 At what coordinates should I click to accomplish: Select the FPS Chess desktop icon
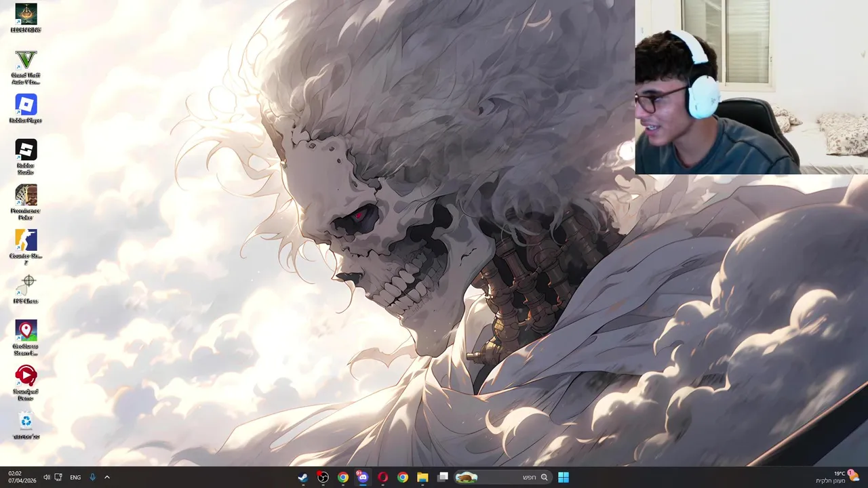(26, 289)
